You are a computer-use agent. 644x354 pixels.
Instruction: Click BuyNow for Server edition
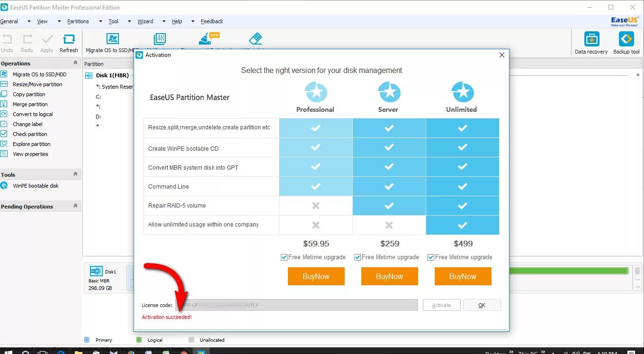pyautogui.click(x=389, y=276)
